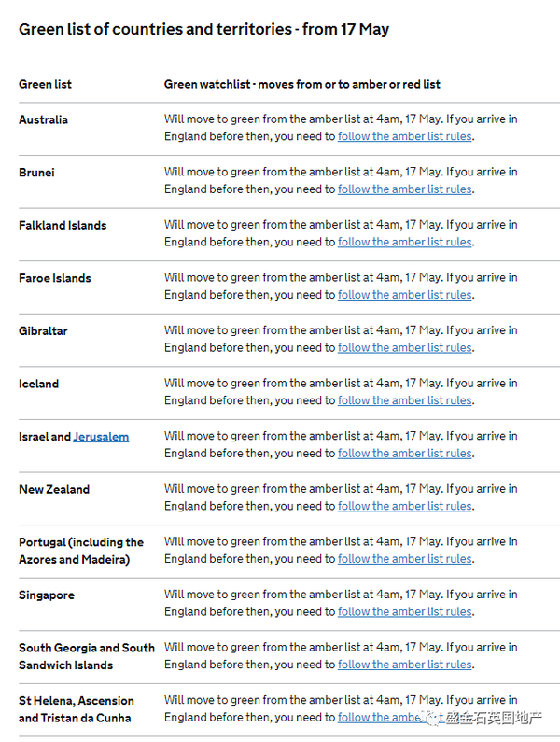Open amber list rules link in Gibraltar row
The width and height of the screenshot is (560, 742).
(x=405, y=348)
